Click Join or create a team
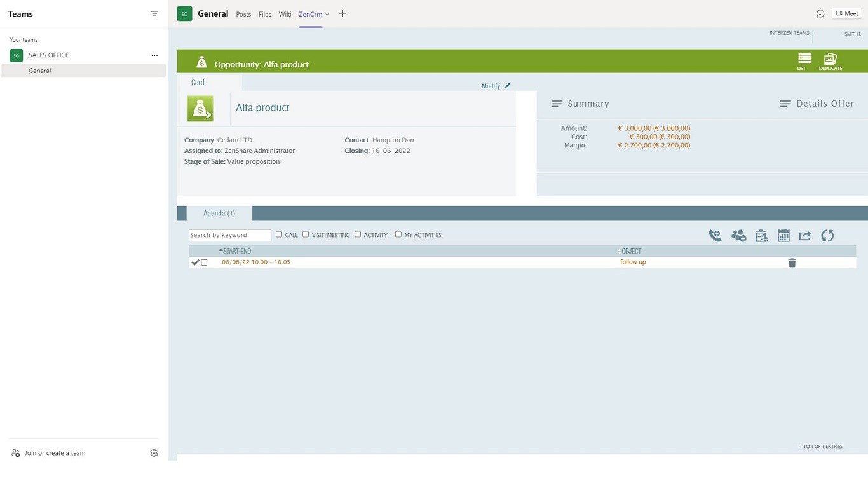Image resolution: width=868 pixels, height=488 pixels. pos(55,453)
